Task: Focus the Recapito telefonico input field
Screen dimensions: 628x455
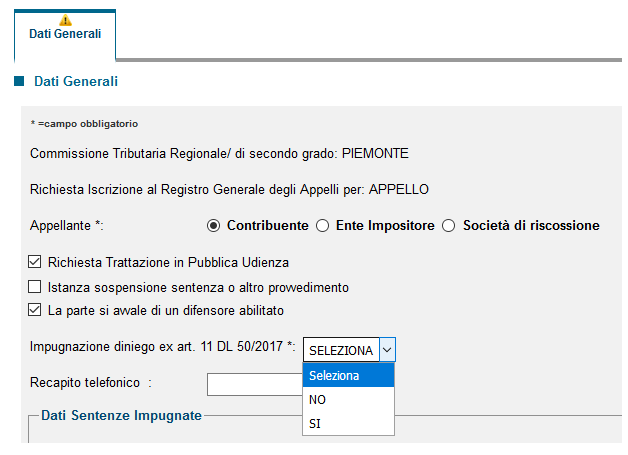Action: coord(255,385)
